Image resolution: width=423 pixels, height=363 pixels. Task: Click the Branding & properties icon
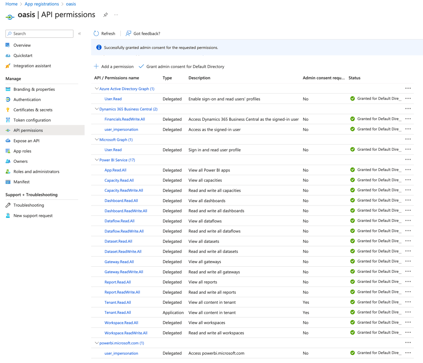click(x=8, y=89)
